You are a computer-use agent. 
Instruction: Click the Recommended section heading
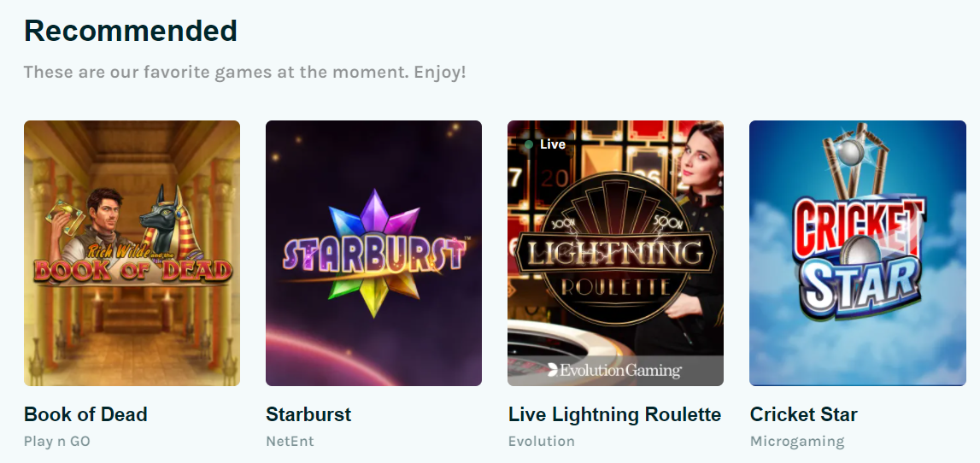[x=131, y=31]
